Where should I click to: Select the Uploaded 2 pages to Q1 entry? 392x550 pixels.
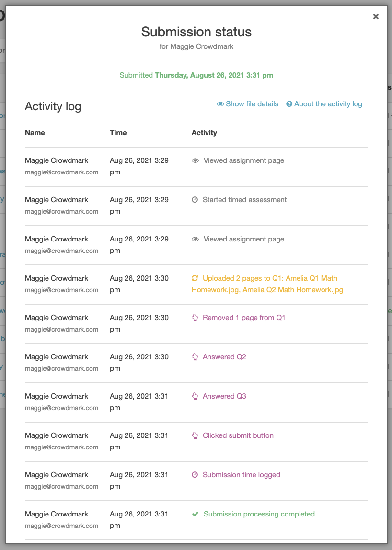click(267, 284)
